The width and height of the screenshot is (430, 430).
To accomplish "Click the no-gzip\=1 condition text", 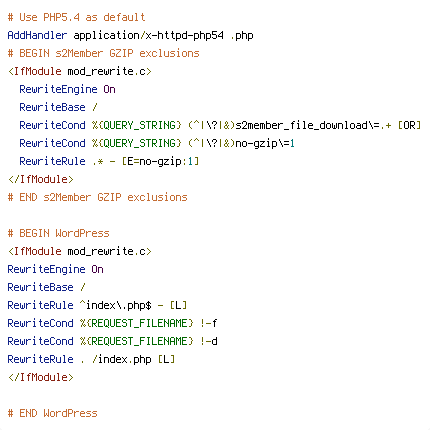I will point(265,143).
